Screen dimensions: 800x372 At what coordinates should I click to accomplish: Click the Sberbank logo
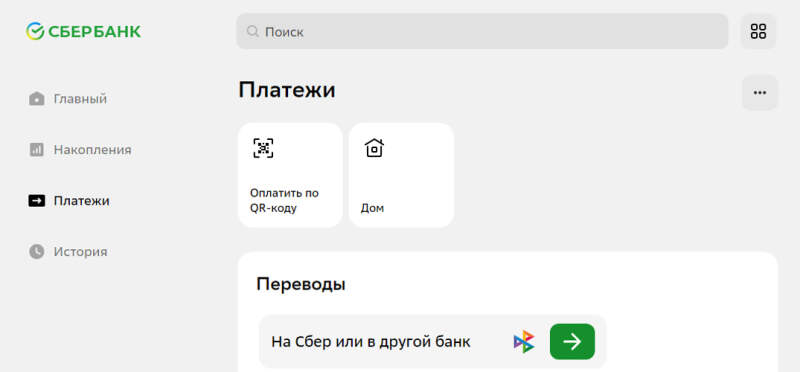pyautogui.click(x=83, y=32)
